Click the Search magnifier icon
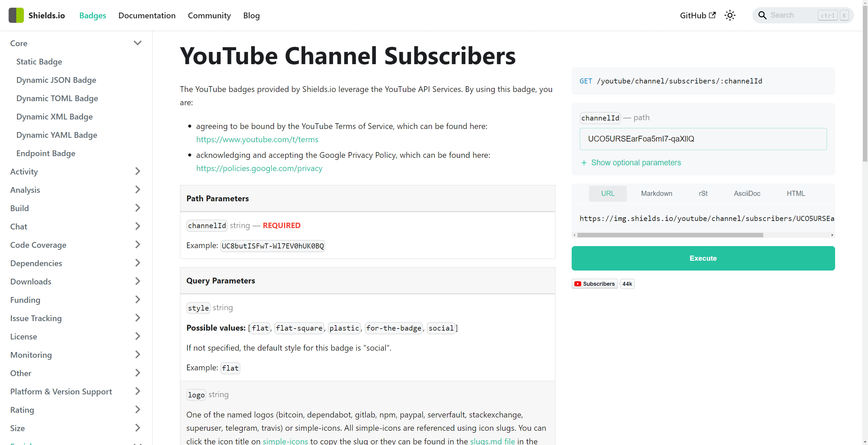 (763, 15)
